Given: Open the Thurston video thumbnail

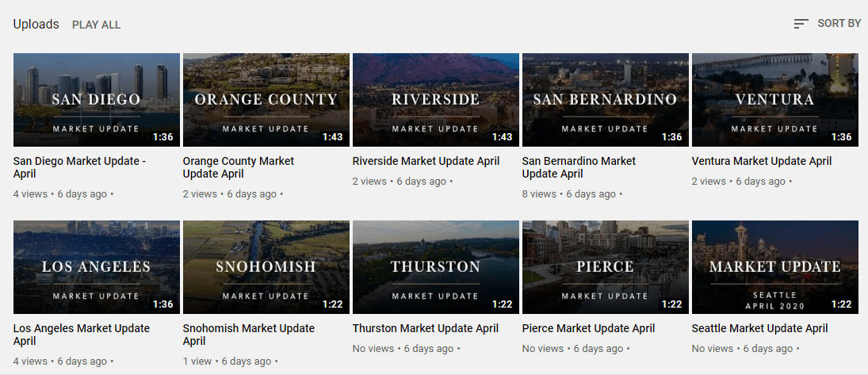Looking at the screenshot, I should tap(436, 267).
